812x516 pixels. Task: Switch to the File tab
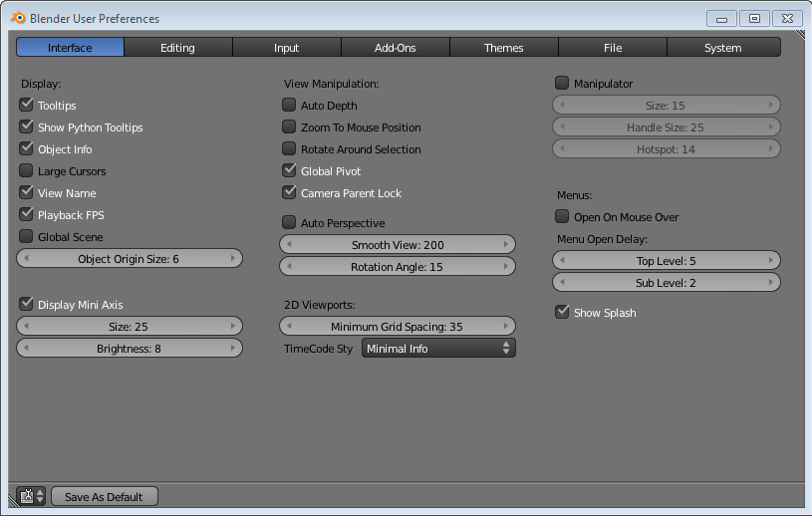tap(612, 48)
